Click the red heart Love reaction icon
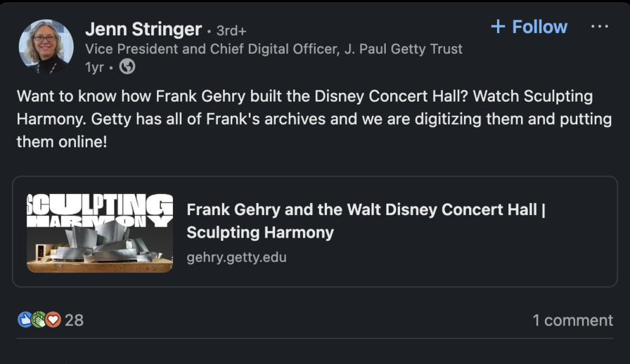Viewport: 630px width, 364px height. 53,320
